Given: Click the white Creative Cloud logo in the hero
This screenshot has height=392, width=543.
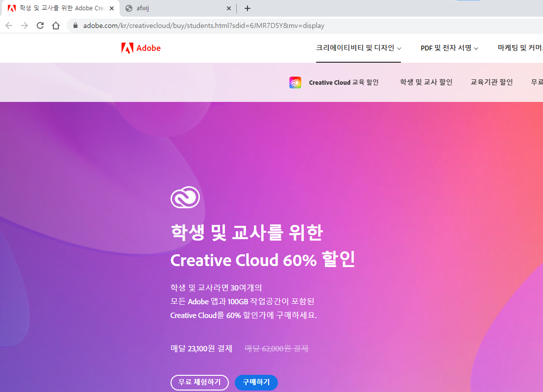Looking at the screenshot, I should pyautogui.click(x=185, y=197).
